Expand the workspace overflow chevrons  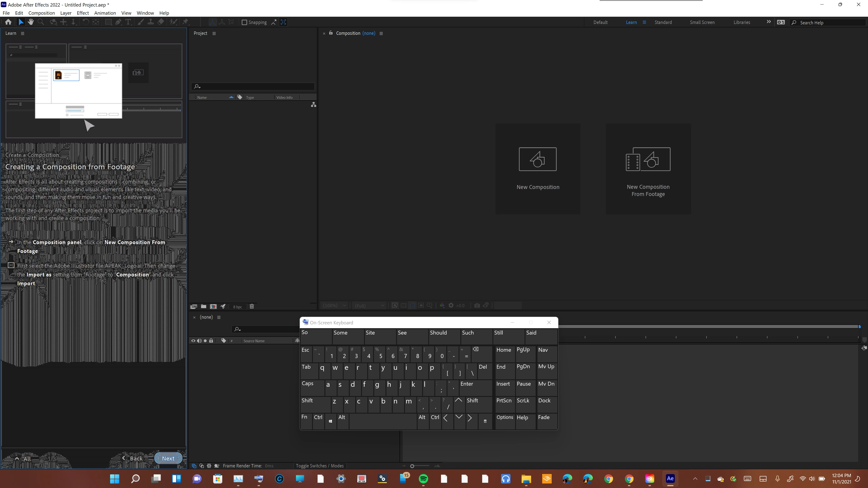[769, 22]
